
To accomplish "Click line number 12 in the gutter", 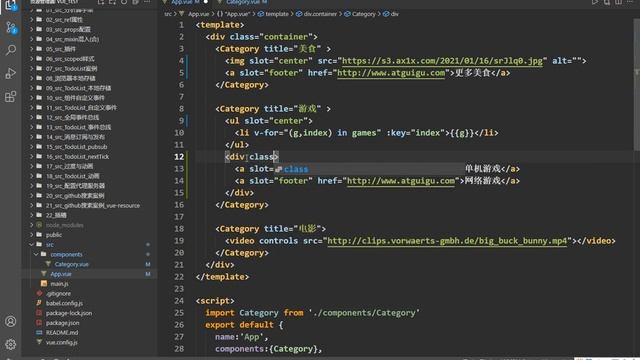I will tap(179, 157).
